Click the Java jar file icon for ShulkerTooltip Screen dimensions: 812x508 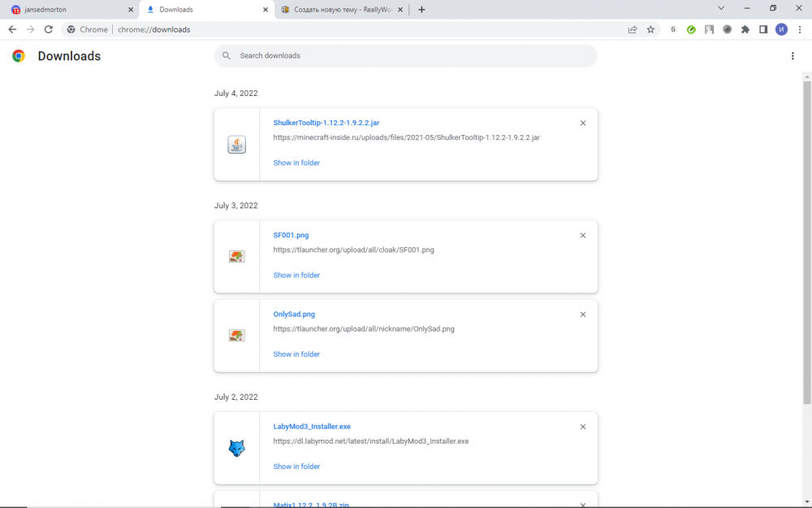[236, 145]
